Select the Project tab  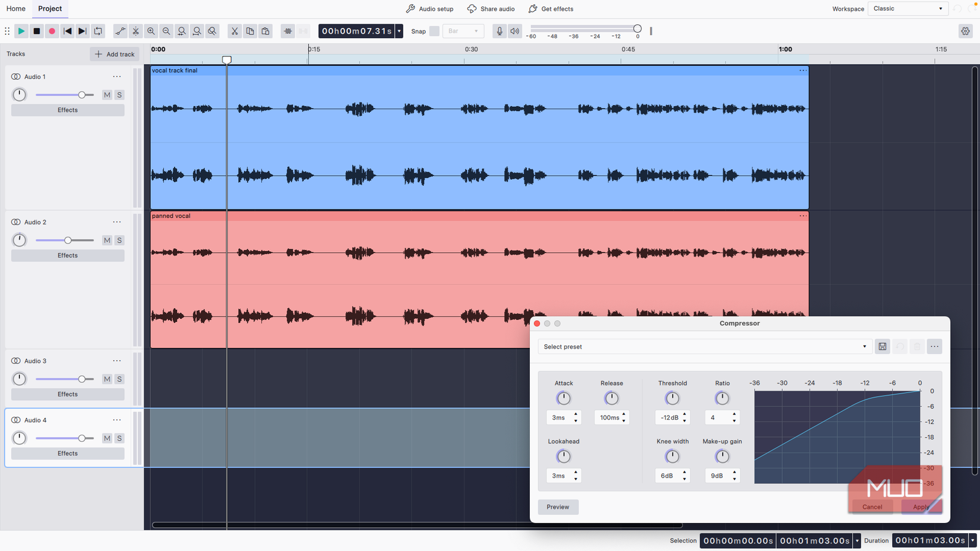(50, 9)
